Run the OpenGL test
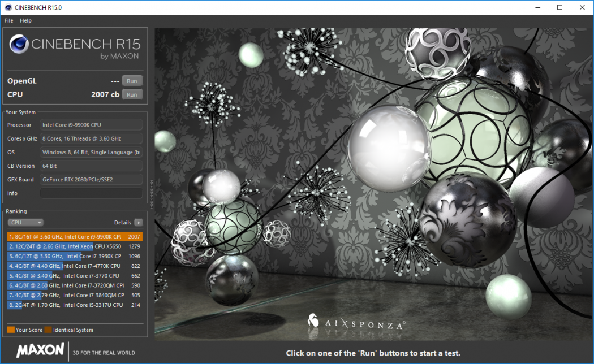The height and width of the screenshot is (364, 594). (132, 80)
